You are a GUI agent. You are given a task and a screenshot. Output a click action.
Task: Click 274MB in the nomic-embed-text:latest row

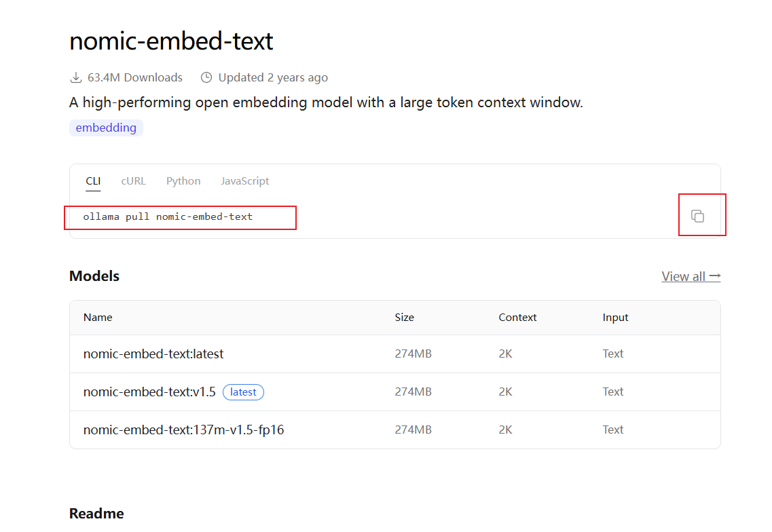413,354
